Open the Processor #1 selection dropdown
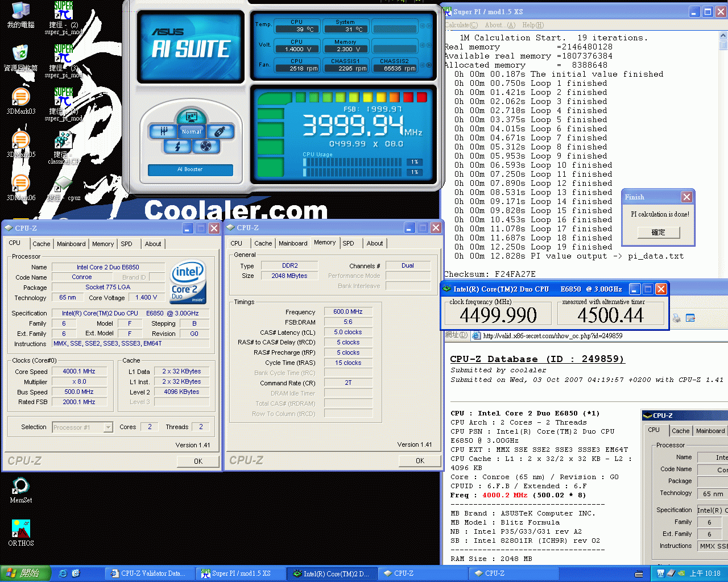This screenshot has width=728, height=582. click(x=82, y=427)
